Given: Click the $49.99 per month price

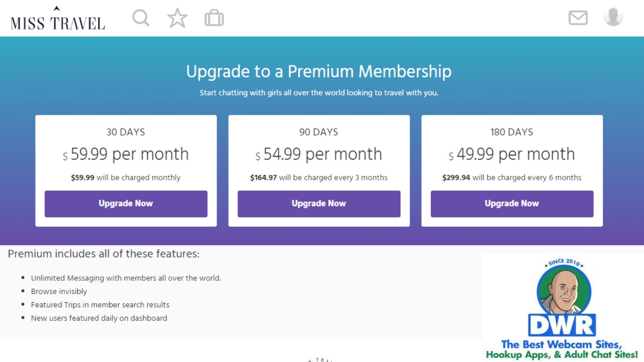Looking at the screenshot, I should [512, 154].
